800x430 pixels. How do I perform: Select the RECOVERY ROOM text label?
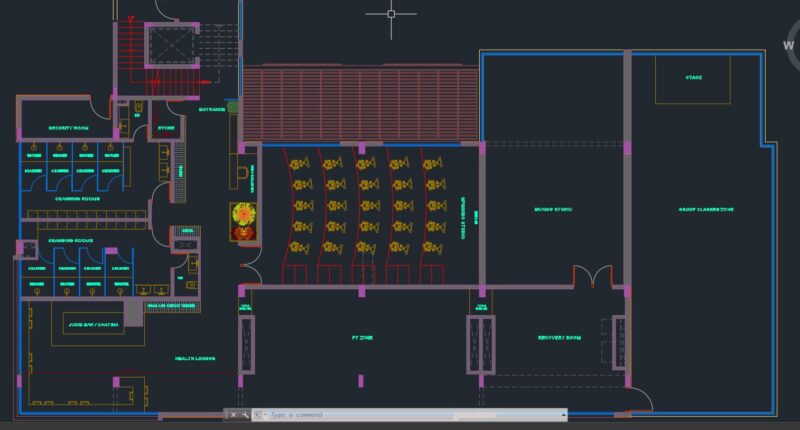click(x=559, y=338)
